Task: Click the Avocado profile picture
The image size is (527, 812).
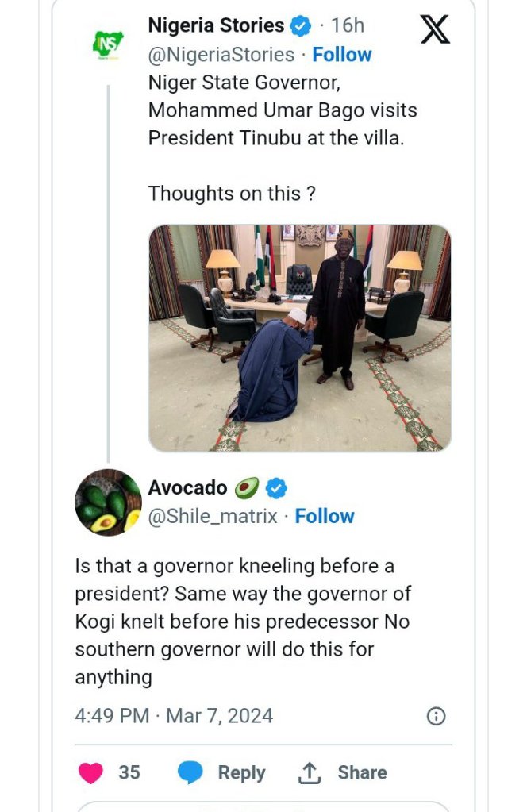Action: click(108, 502)
